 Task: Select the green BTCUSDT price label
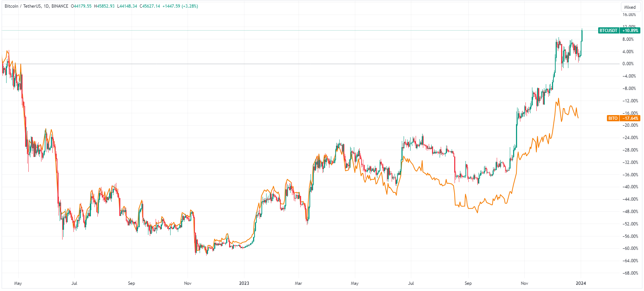coord(608,31)
